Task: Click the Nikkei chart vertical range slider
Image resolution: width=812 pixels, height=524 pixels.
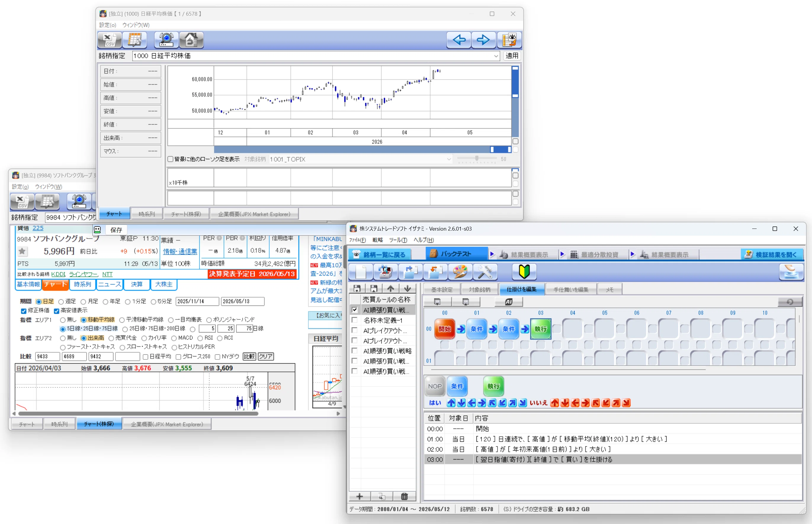Action: point(515,101)
